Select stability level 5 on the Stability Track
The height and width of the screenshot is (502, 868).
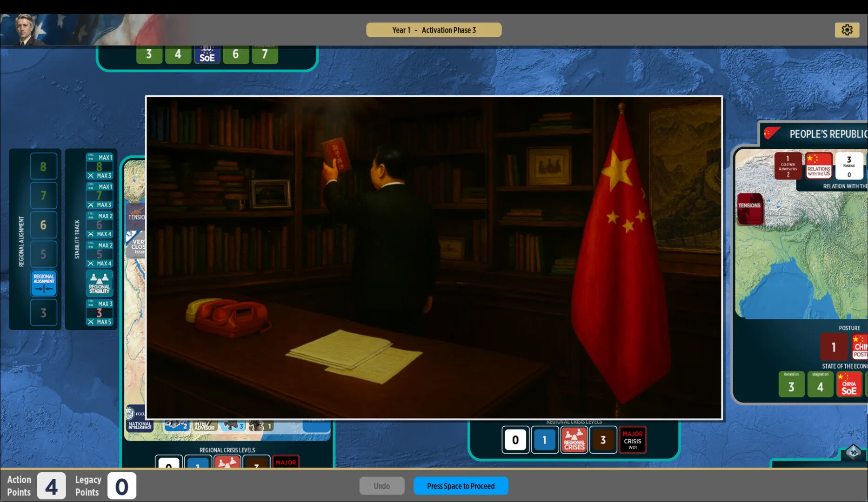pos(99,254)
